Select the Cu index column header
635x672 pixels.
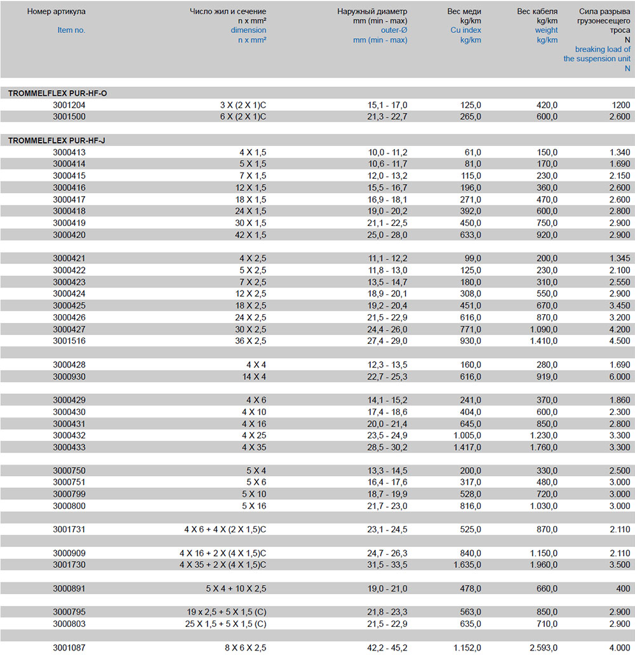click(x=465, y=30)
